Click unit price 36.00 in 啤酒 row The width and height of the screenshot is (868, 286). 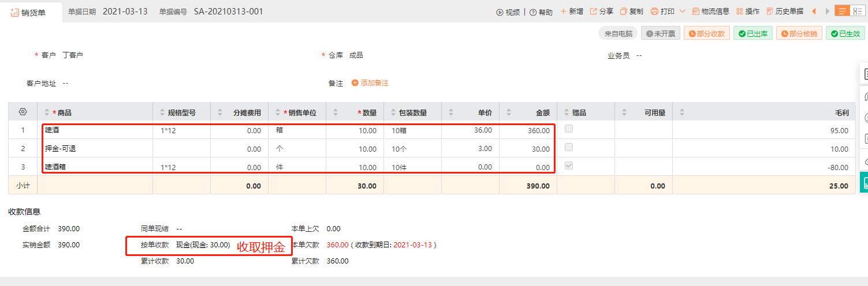point(483,130)
